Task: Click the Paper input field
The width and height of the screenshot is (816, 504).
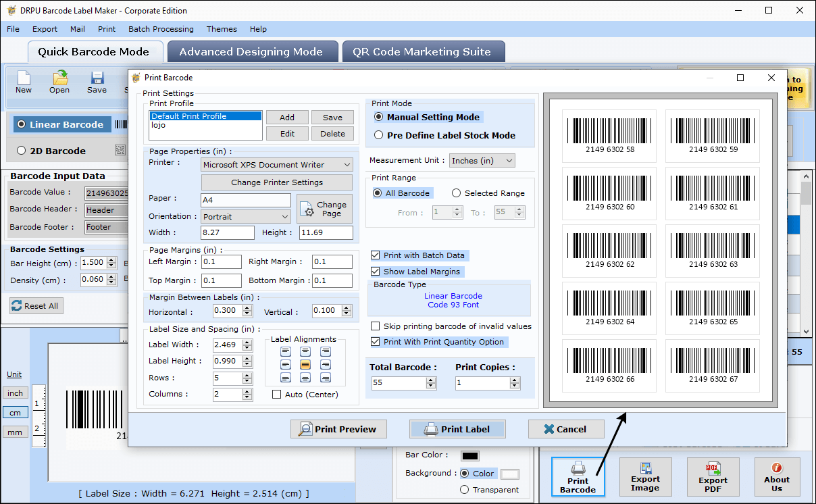Action: coord(246,201)
